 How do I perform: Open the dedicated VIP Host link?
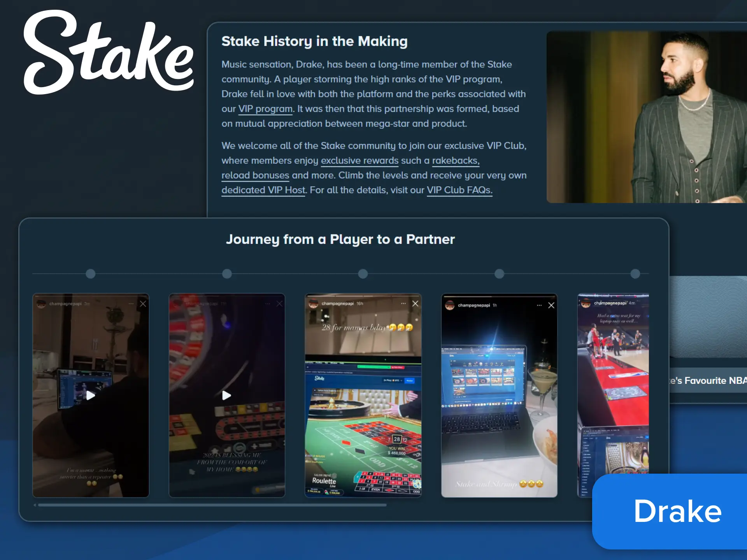tap(263, 190)
